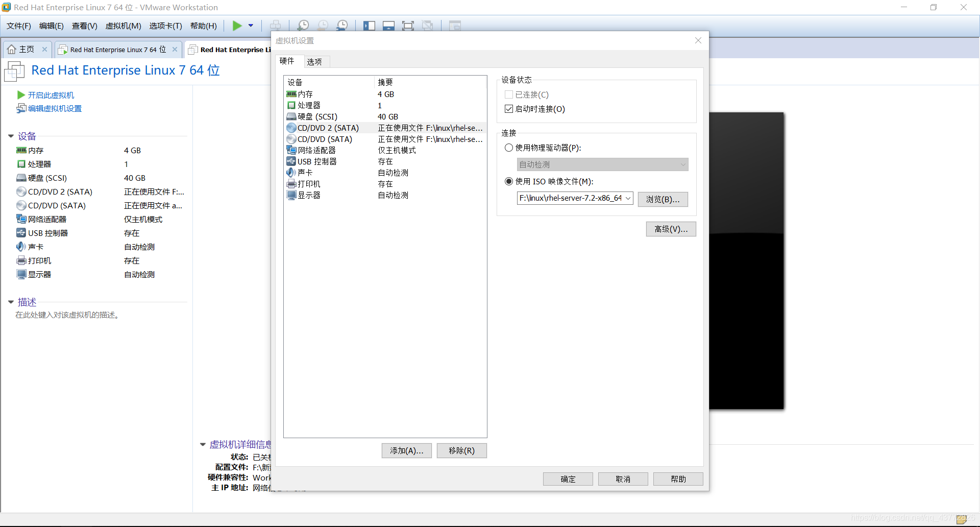Click the 帮助 button in dialog

(678, 479)
